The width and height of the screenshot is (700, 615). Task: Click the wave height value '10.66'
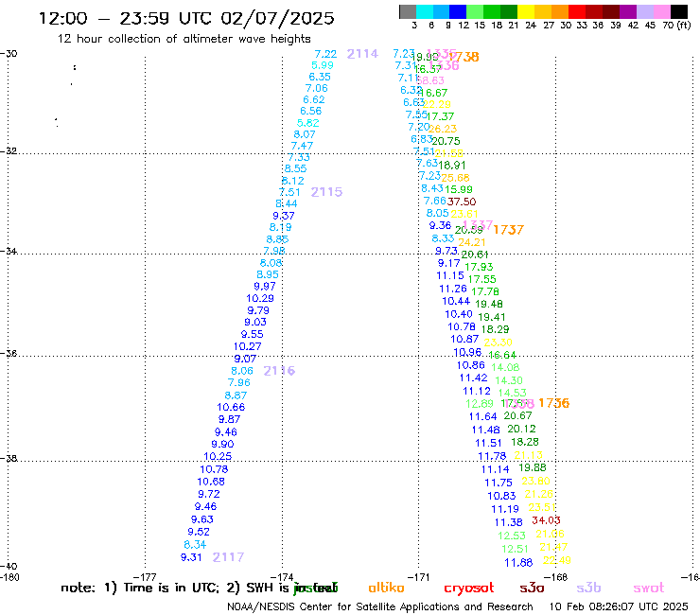(x=231, y=408)
